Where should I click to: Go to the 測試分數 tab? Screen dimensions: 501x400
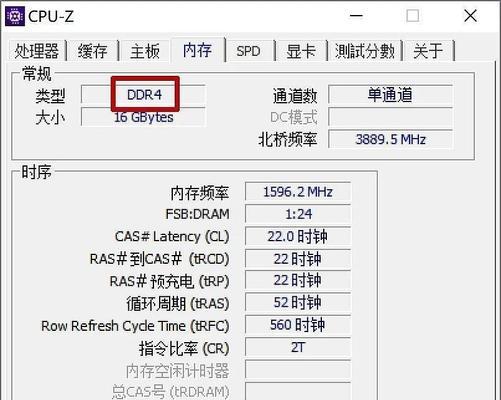(365, 51)
